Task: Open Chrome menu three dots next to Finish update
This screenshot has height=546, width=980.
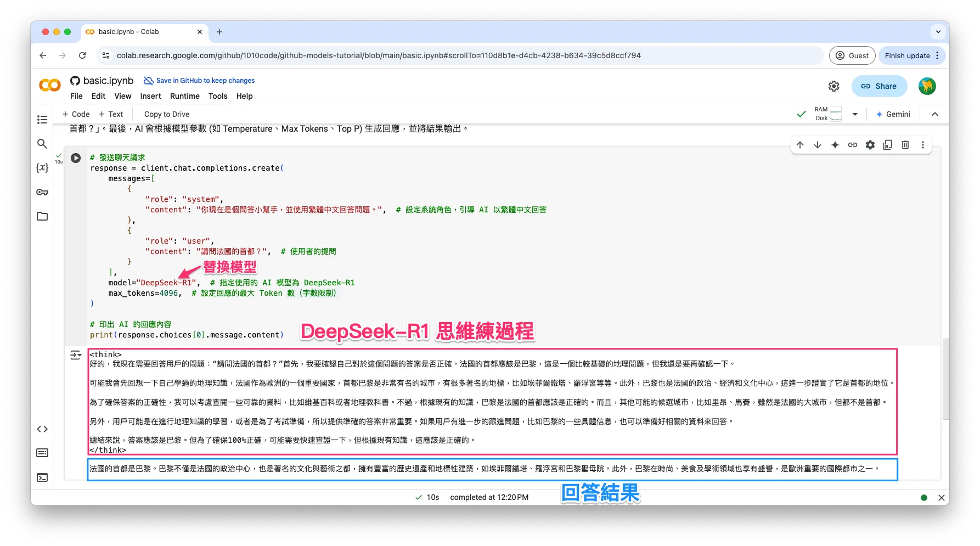Action: point(937,55)
